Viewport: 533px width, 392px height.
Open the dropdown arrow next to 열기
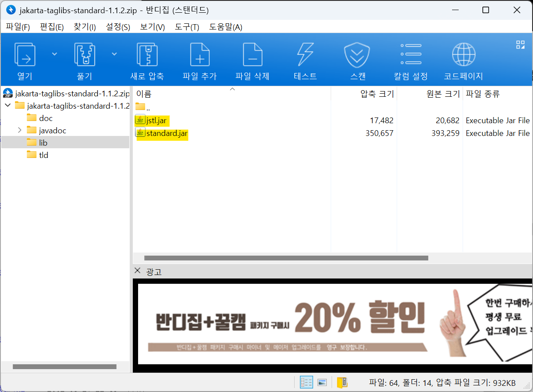(55, 54)
